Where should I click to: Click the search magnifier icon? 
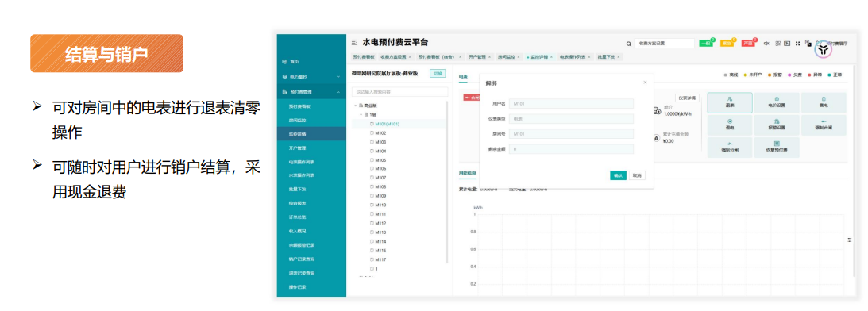pos(628,43)
